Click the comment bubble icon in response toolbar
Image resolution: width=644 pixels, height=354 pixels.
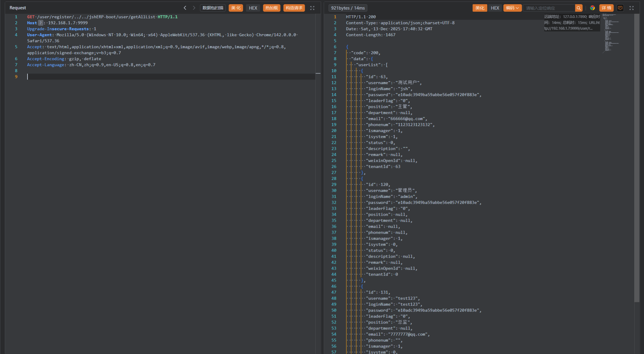pyautogui.click(x=620, y=8)
